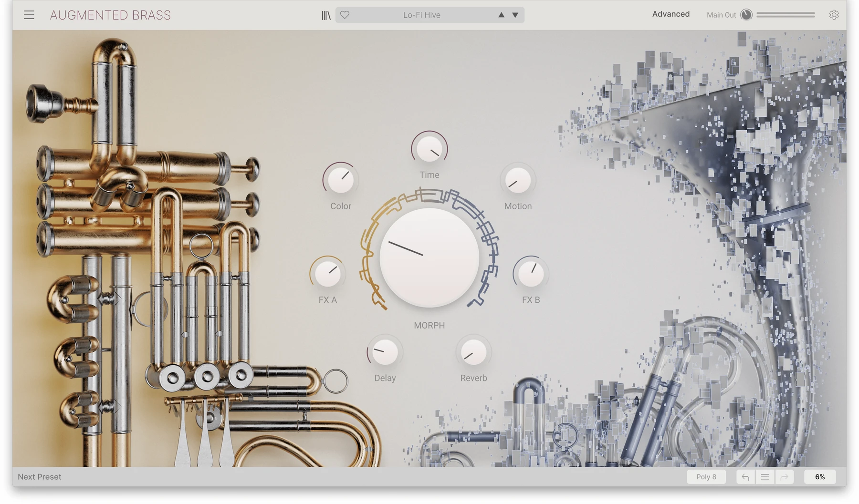
Task: Undo the last change with the undo arrow
Action: tap(745, 477)
